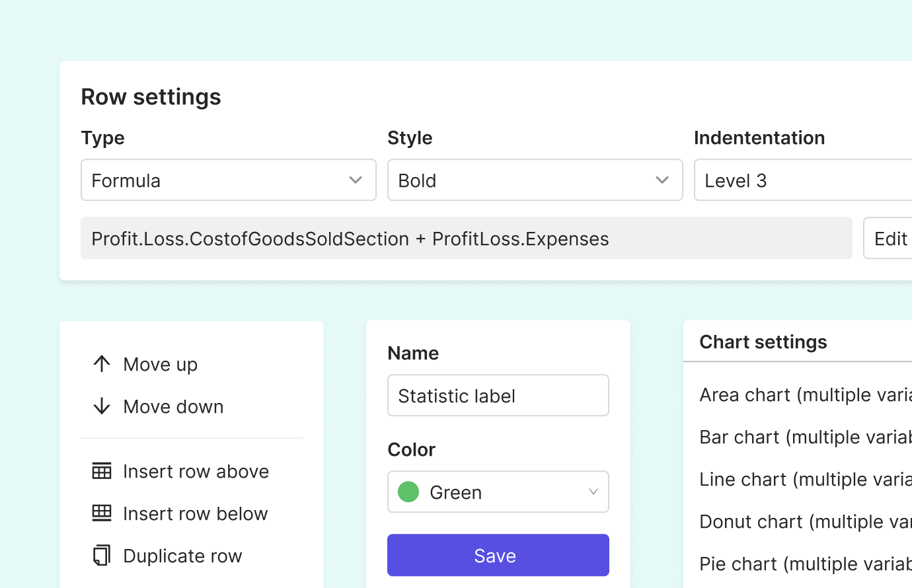Select the Insert row above table icon
This screenshot has width=912, height=588.
pyautogui.click(x=102, y=470)
